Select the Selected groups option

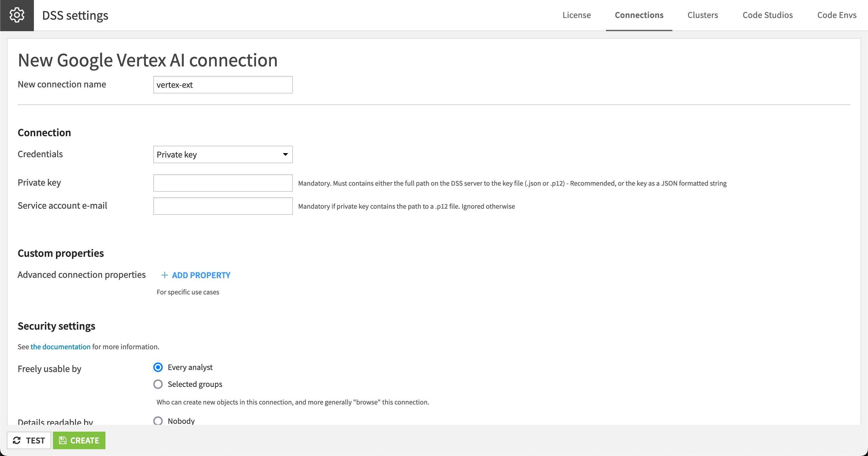coord(158,384)
